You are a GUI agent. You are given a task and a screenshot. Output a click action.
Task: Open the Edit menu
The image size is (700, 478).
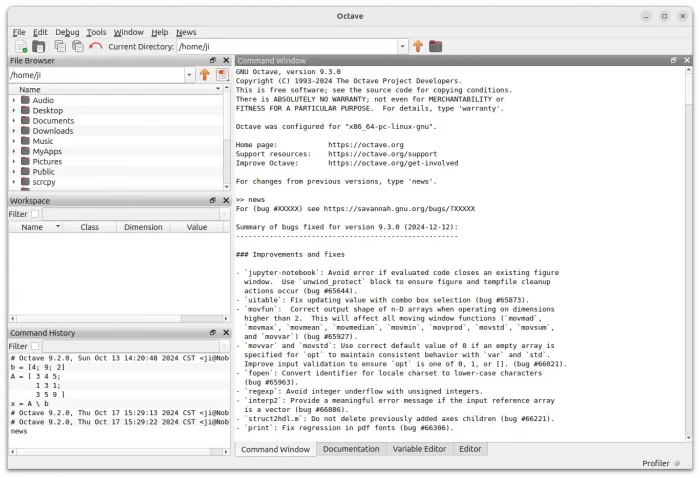tap(40, 32)
